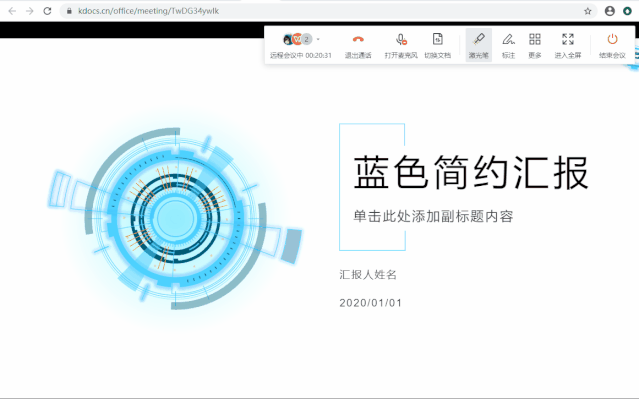
Task: End the meeting via 结束会议 power icon
Action: pyautogui.click(x=612, y=39)
